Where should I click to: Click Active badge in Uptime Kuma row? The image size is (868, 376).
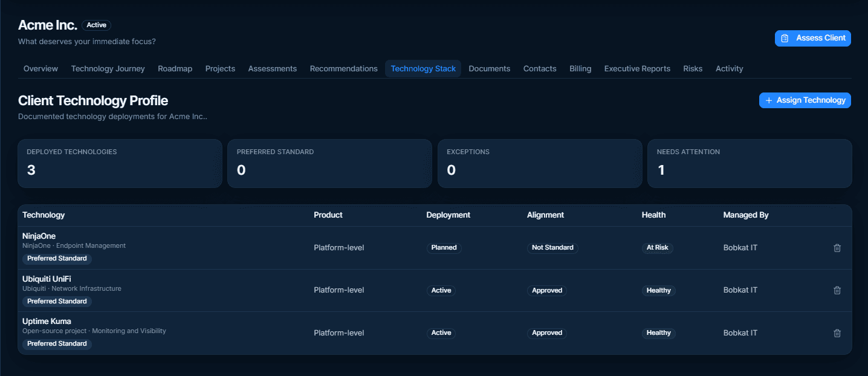point(441,333)
